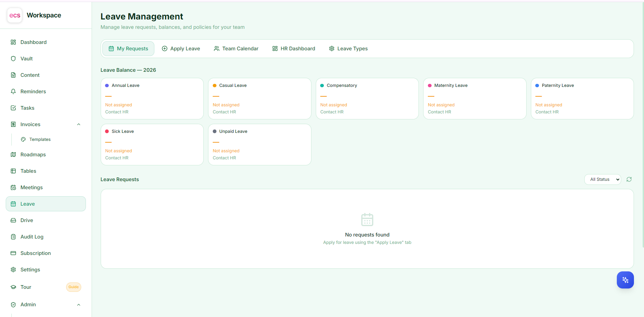Open the HR Dashboard tab

294,49
